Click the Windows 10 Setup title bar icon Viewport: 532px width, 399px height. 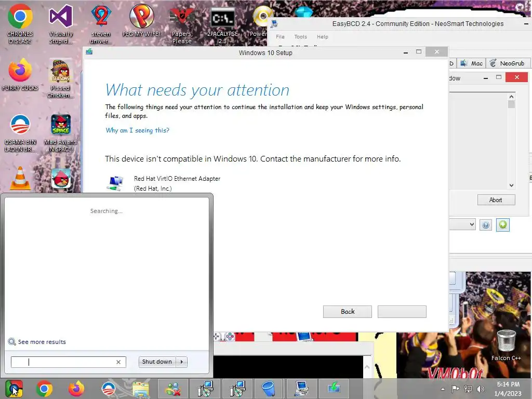(x=89, y=51)
